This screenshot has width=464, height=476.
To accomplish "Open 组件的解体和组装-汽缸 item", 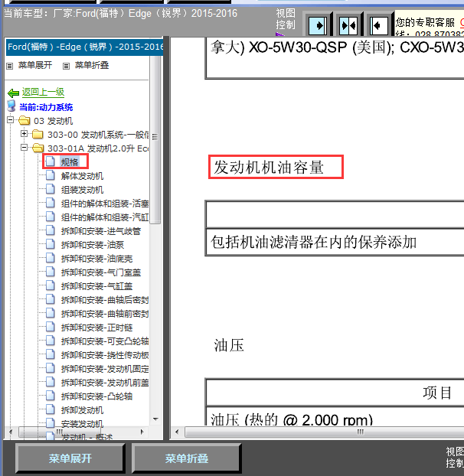I will click(x=104, y=217).
